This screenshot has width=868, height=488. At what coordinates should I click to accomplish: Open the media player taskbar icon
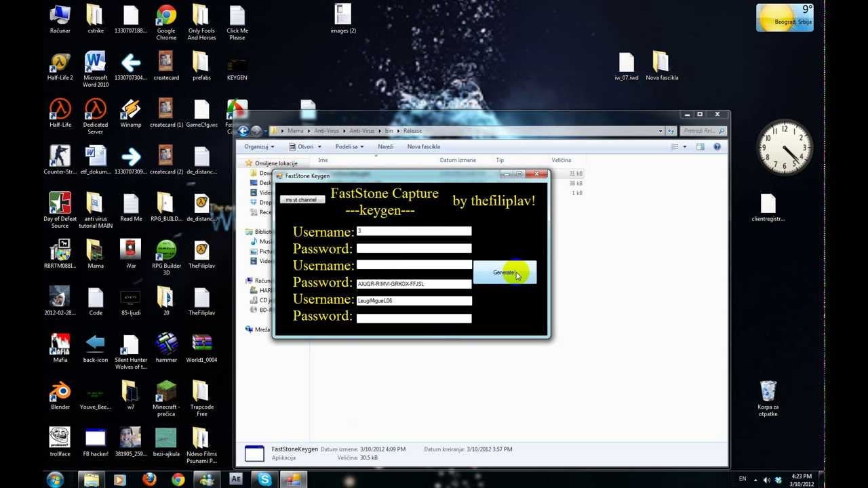click(120, 480)
